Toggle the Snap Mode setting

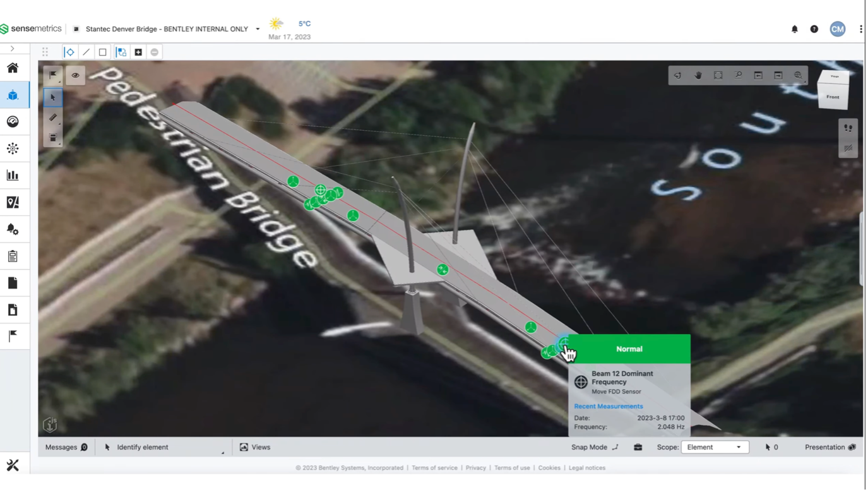(x=594, y=447)
